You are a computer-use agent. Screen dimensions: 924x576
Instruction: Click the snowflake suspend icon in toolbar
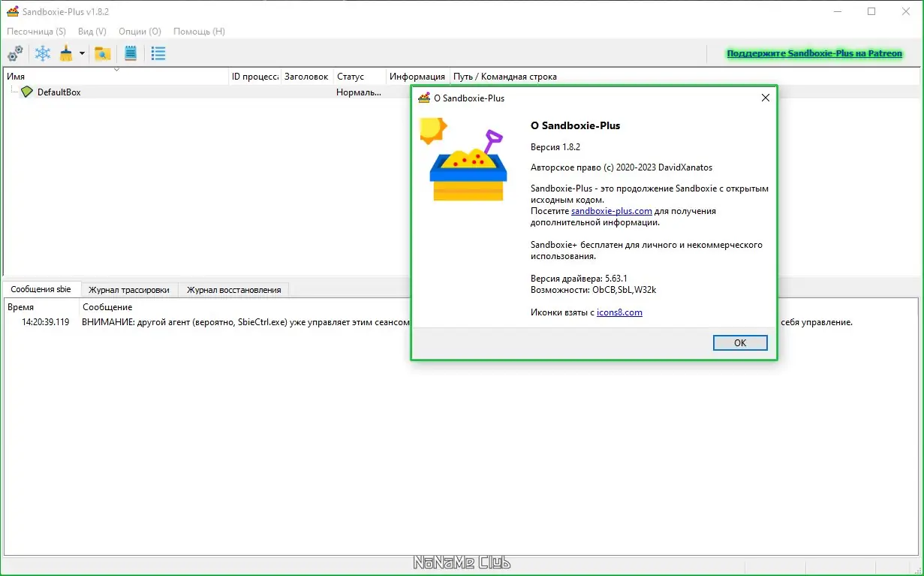(x=44, y=53)
